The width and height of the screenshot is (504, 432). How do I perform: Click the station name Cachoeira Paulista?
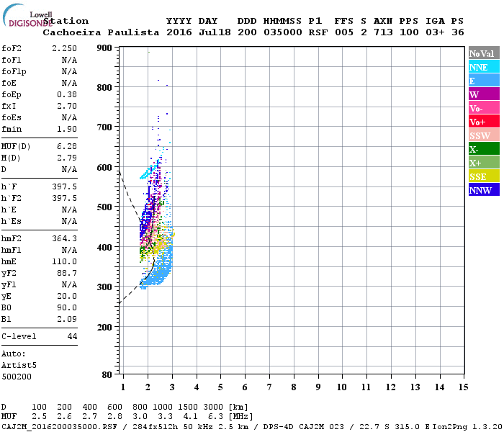(101, 32)
